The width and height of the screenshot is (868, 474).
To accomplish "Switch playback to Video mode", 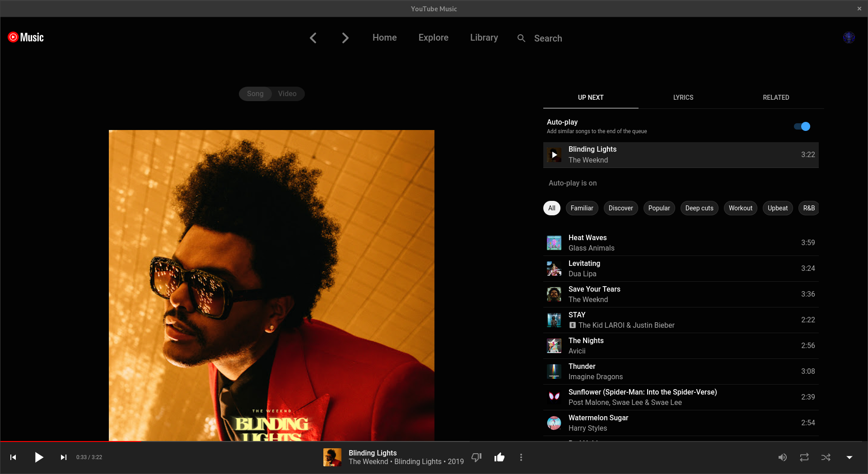I will click(x=287, y=93).
